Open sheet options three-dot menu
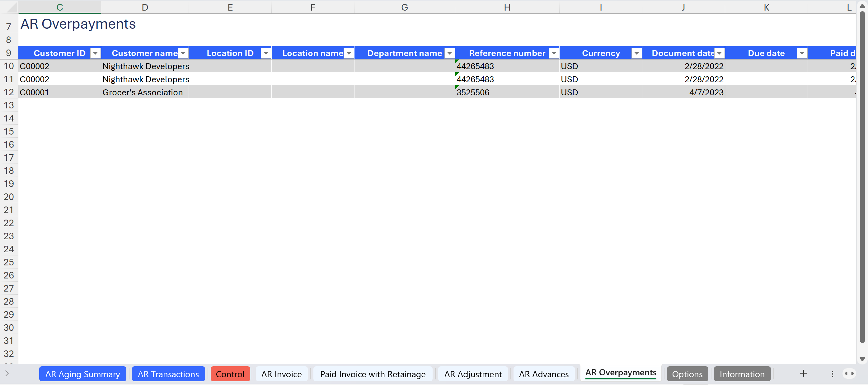 (x=832, y=373)
